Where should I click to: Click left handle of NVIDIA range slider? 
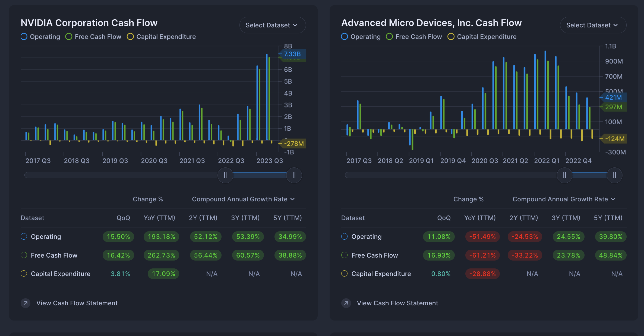(225, 175)
